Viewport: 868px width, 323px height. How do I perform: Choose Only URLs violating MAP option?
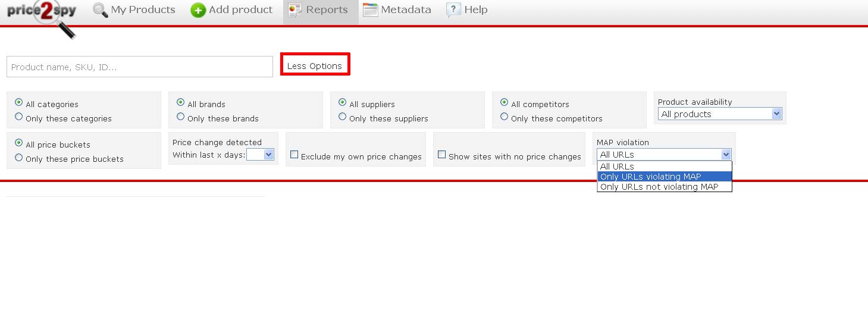[x=665, y=177]
